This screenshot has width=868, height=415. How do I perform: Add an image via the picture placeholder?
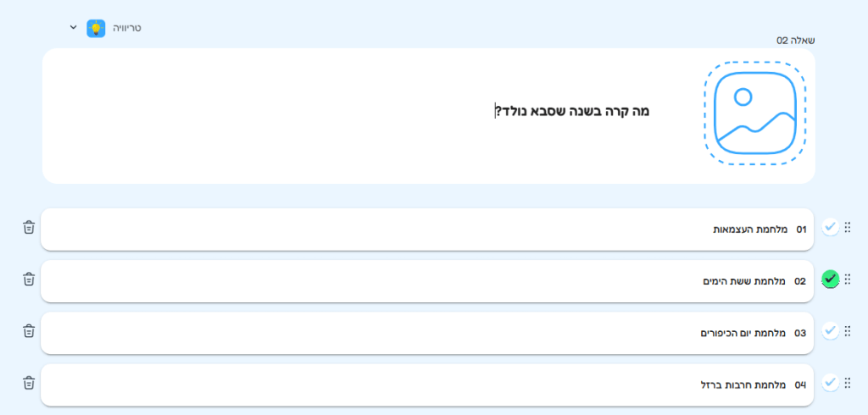754,112
